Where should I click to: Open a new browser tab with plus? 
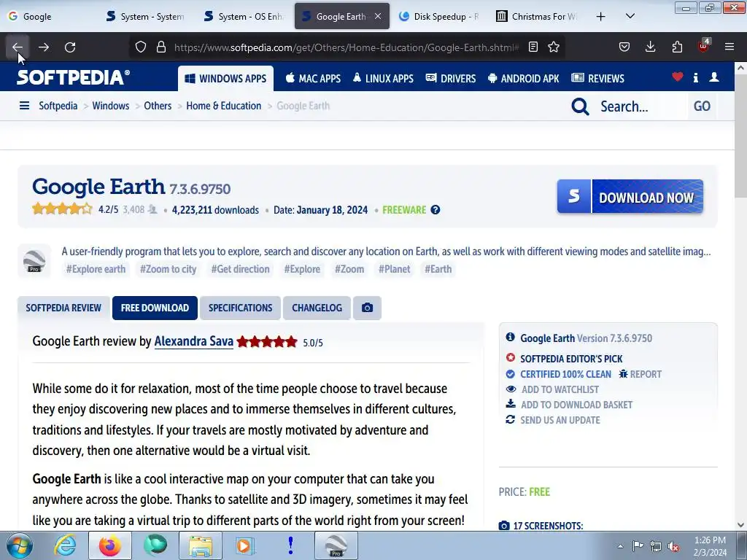click(601, 16)
